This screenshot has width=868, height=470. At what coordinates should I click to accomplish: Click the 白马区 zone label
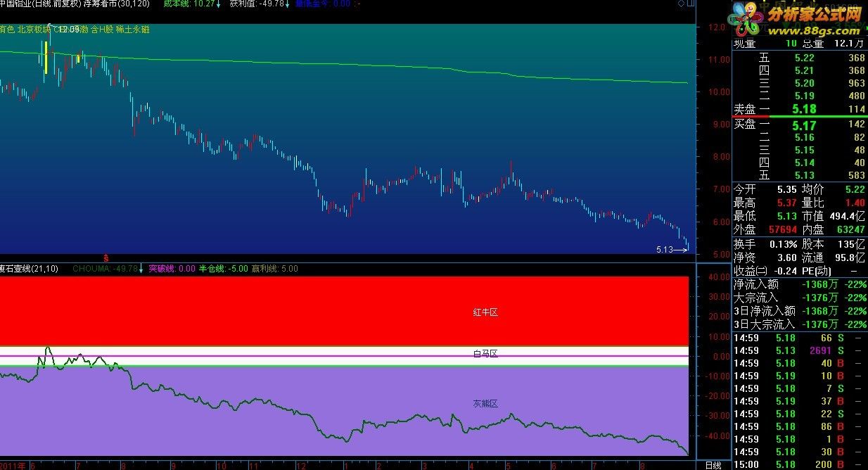(x=485, y=354)
